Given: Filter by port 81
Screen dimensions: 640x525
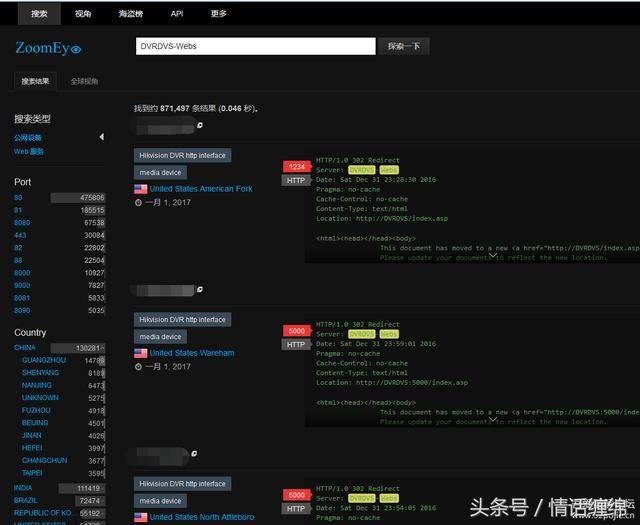Looking at the screenshot, I should (18, 210).
